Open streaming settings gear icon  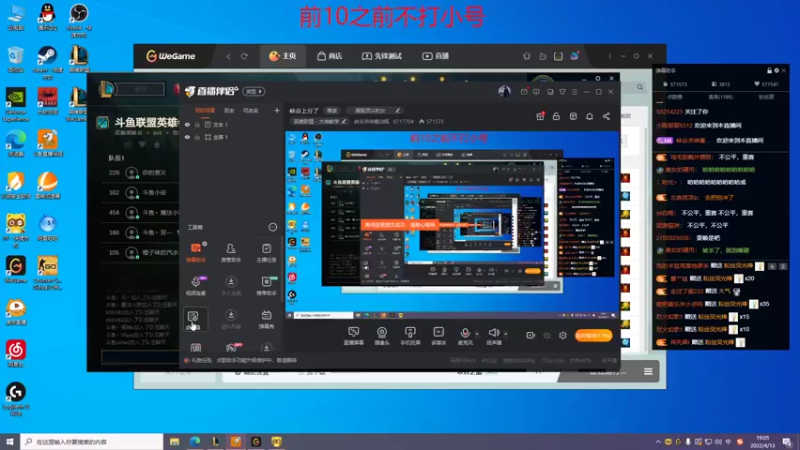point(563,335)
